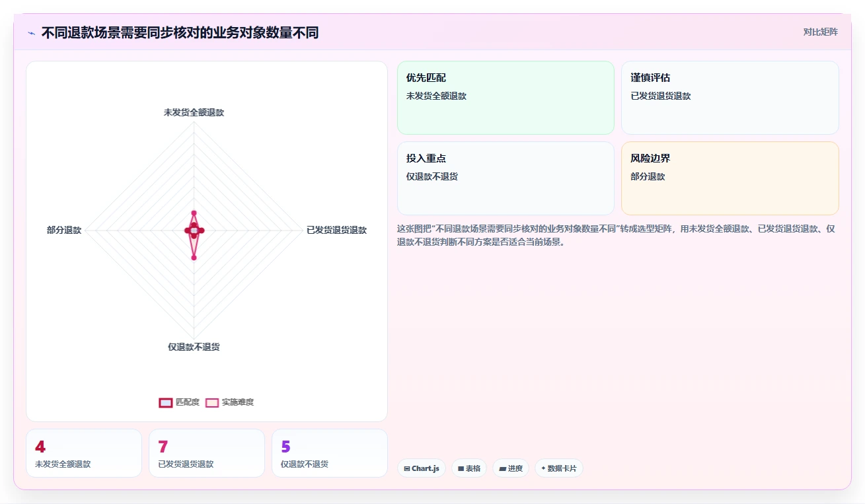Click the 已发货退货退款 radar axis label
Image resolution: width=865 pixels, height=504 pixels.
point(336,230)
